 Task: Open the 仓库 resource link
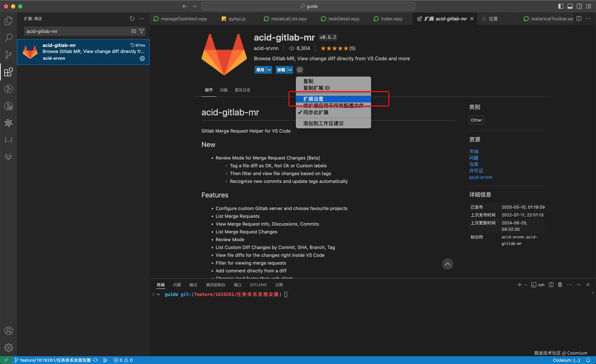[x=474, y=164]
